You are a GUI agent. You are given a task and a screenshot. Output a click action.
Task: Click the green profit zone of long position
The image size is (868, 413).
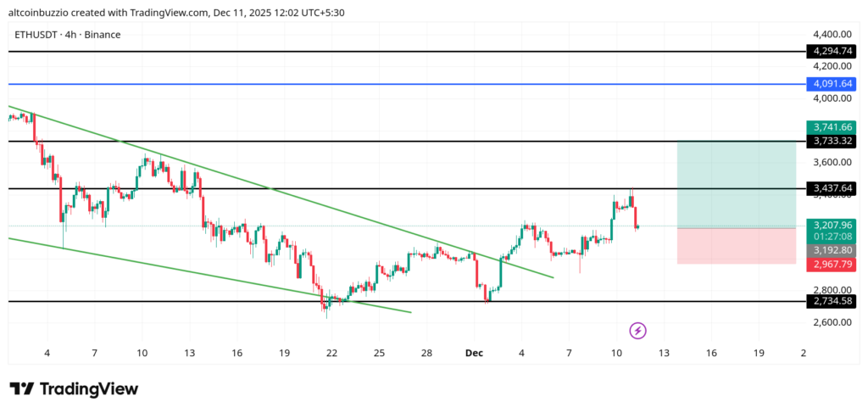pyautogui.click(x=736, y=184)
